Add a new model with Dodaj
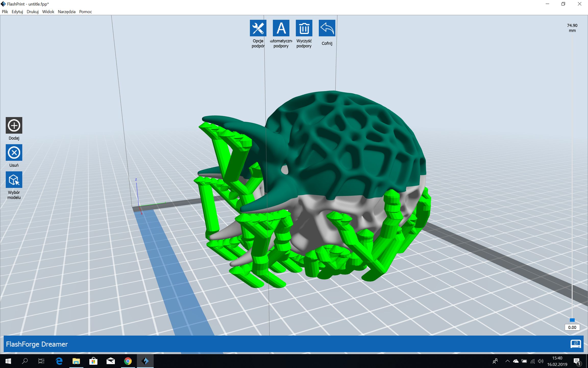 14,125
